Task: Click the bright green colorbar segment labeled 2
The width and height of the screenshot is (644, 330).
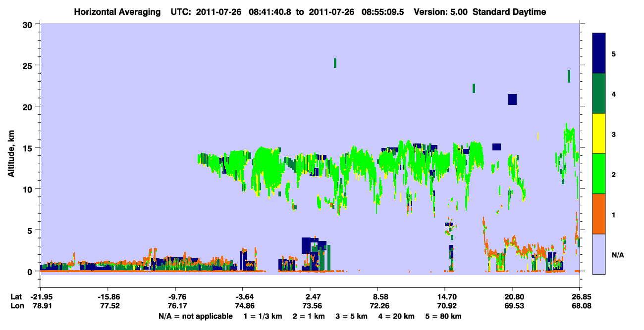Action: tap(599, 174)
